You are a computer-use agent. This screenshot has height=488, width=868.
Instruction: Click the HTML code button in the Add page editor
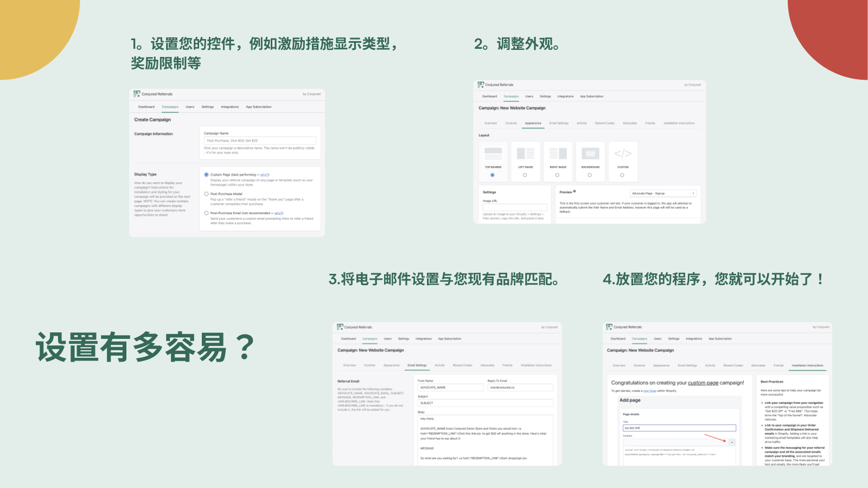[x=732, y=442]
